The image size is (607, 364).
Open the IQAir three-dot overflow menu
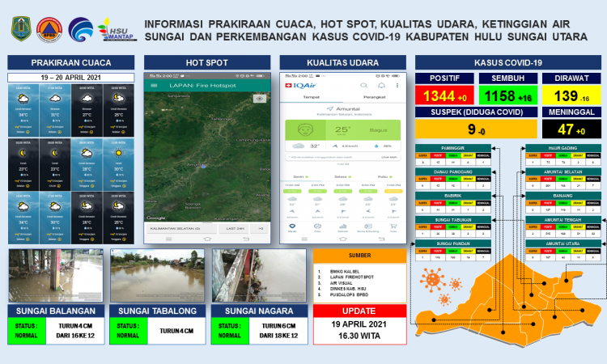tap(397, 85)
